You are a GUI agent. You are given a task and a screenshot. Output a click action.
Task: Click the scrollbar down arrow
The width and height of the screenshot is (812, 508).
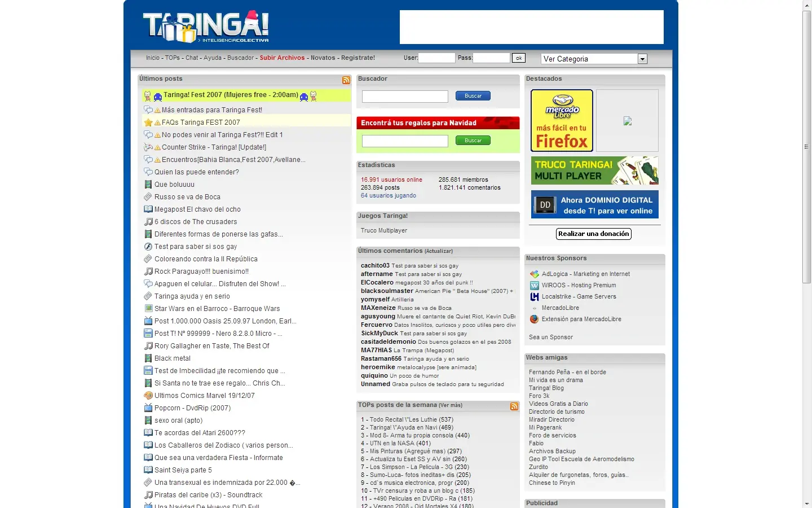coord(807,503)
